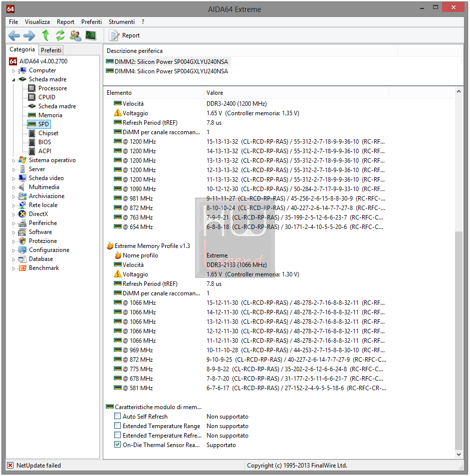The width and height of the screenshot is (470, 476).
Task: Toggle On-Die Thermal Sensor checkbox
Action: click(x=117, y=445)
